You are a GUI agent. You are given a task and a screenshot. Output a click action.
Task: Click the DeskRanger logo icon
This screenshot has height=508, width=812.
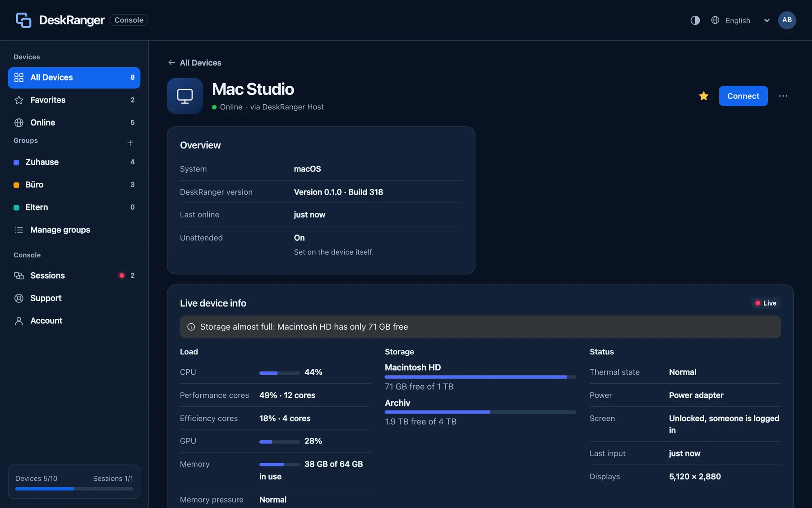tap(23, 20)
